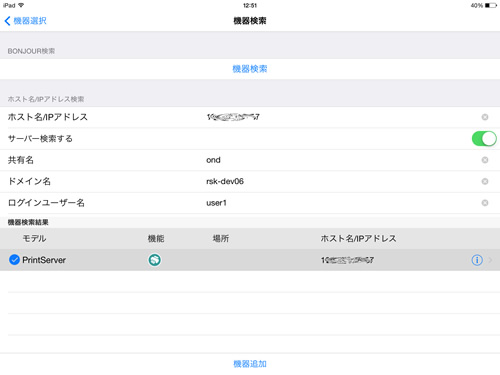Tap the Wi-Fi status icon
Viewport: 500px width, 375px height.
pos(21,5)
